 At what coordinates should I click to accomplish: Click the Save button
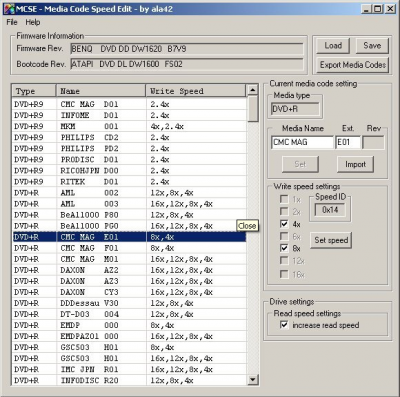(372, 46)
